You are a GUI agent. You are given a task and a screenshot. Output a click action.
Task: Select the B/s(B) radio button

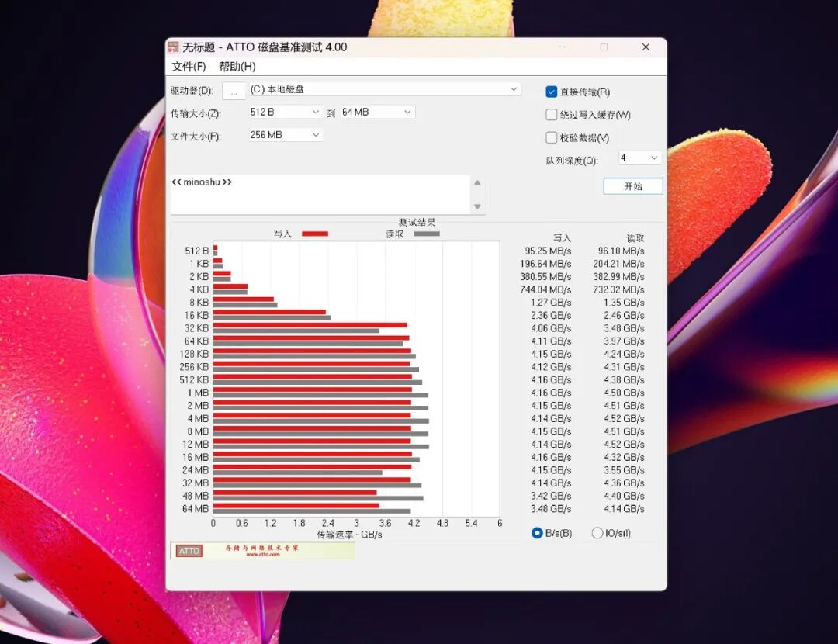537,533
